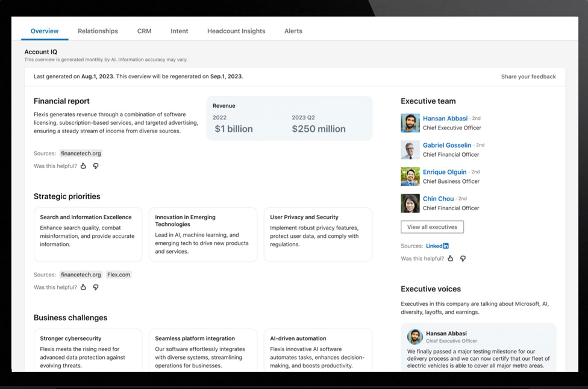Go to the Headcount Insights tab

pyautogui.click(x=236, y=31)
